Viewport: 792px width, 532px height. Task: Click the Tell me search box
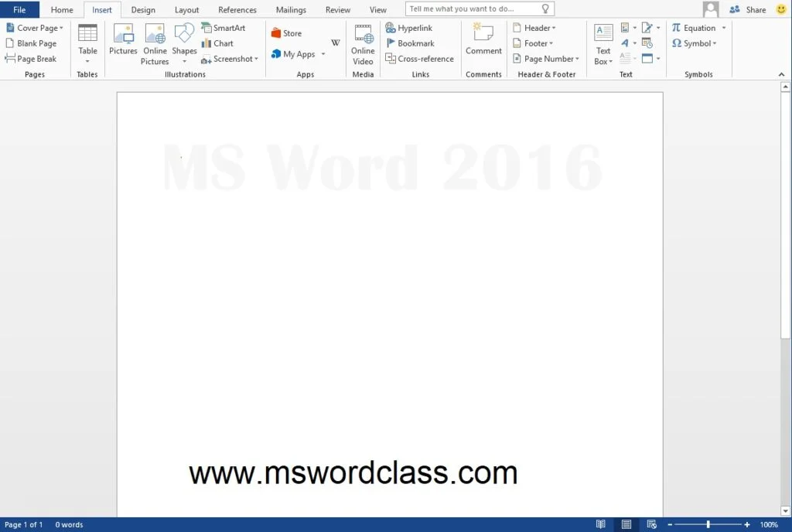480,9
